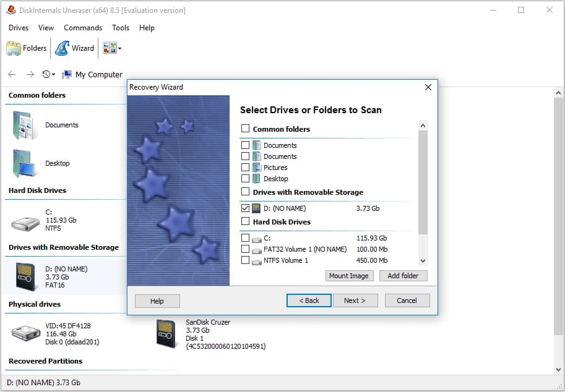This screenshot has width=565, height=392.
Task: Open the recent locations history dropdown
Action: point(53,74)
